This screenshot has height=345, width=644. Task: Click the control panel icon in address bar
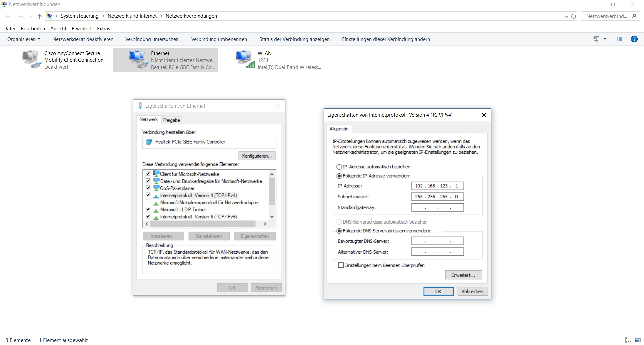pos(50,16)
